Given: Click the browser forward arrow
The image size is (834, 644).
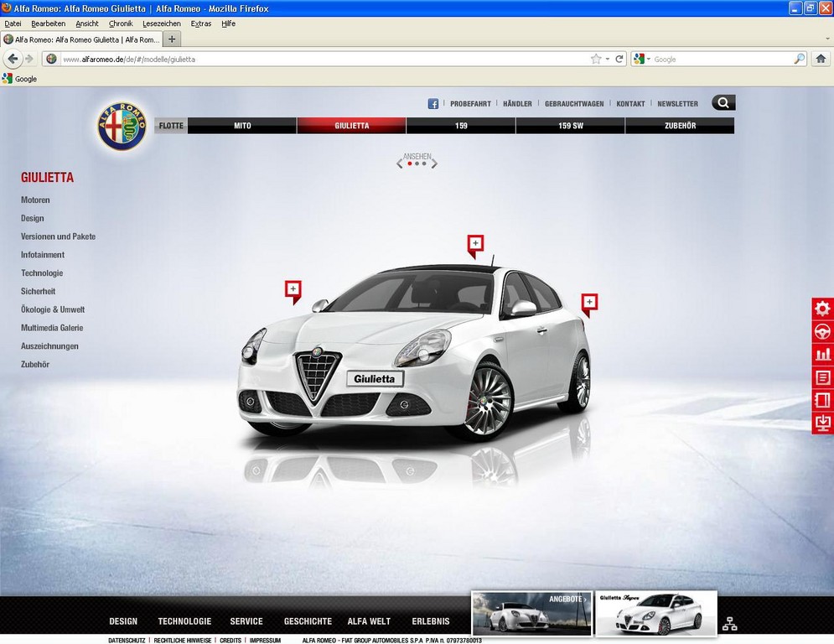Looking at the screenshot, I should [29, 59].
